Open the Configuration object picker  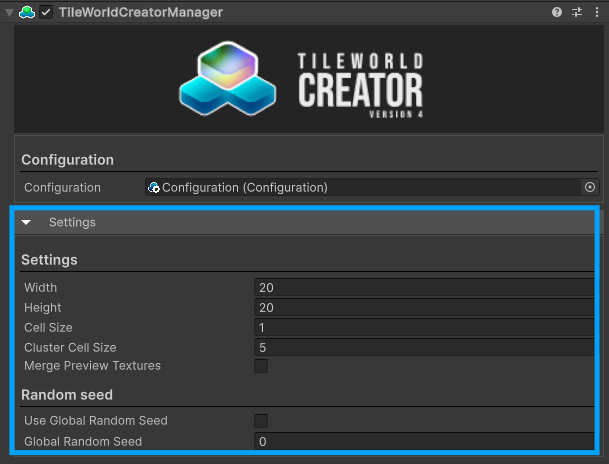(590, 188)
